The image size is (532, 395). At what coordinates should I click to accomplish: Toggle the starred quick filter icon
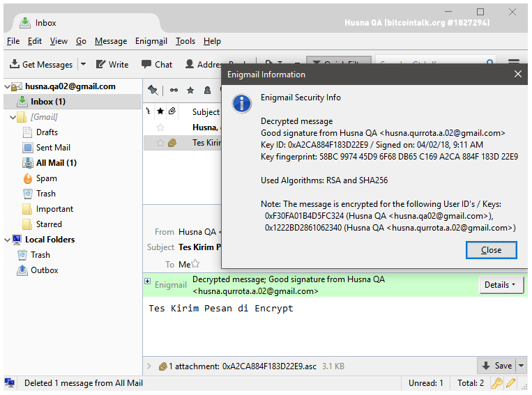(x=190, y=90)
